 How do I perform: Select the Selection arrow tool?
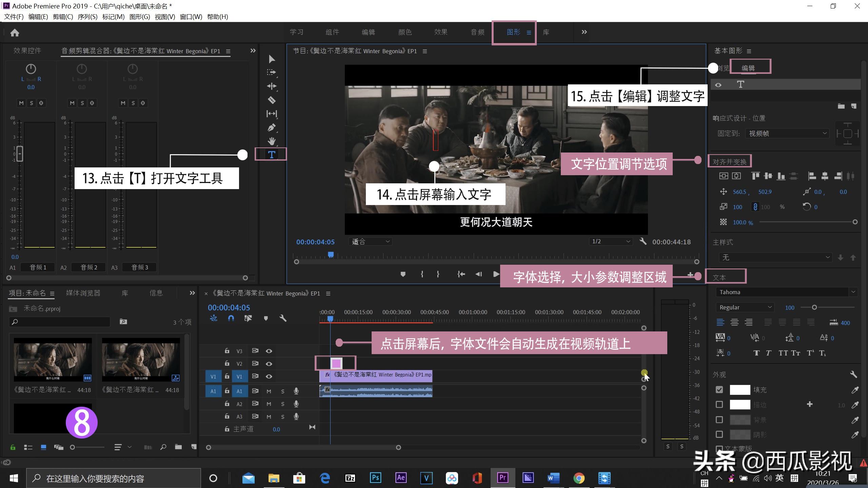tap(272, 59)
